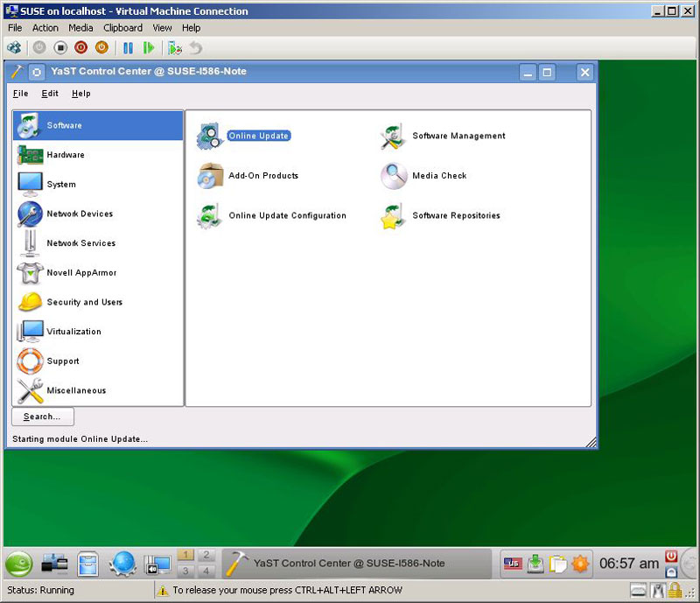
Task: Revert the VM to checkpoint
Action: [196, 48]
